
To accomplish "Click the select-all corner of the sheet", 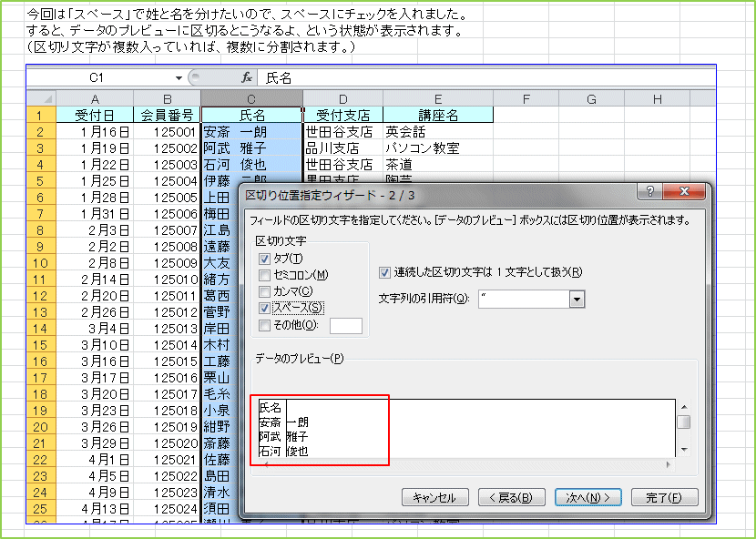I will [x=42, y=99].
